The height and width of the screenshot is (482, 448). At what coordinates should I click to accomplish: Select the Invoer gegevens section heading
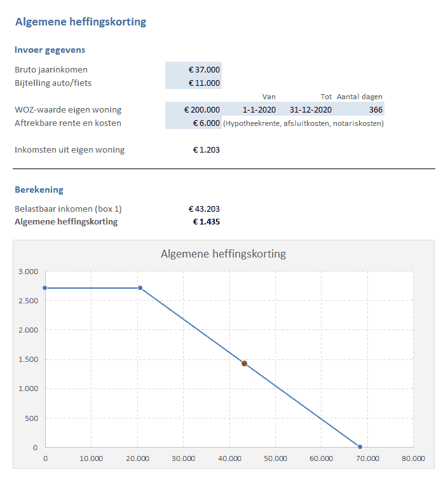(50, 50)
